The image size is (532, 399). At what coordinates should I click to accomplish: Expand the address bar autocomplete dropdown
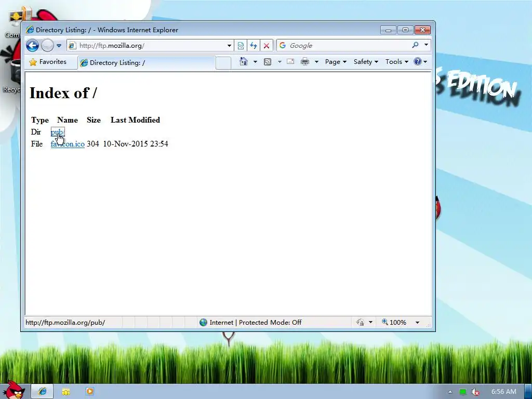coord(229,46)
